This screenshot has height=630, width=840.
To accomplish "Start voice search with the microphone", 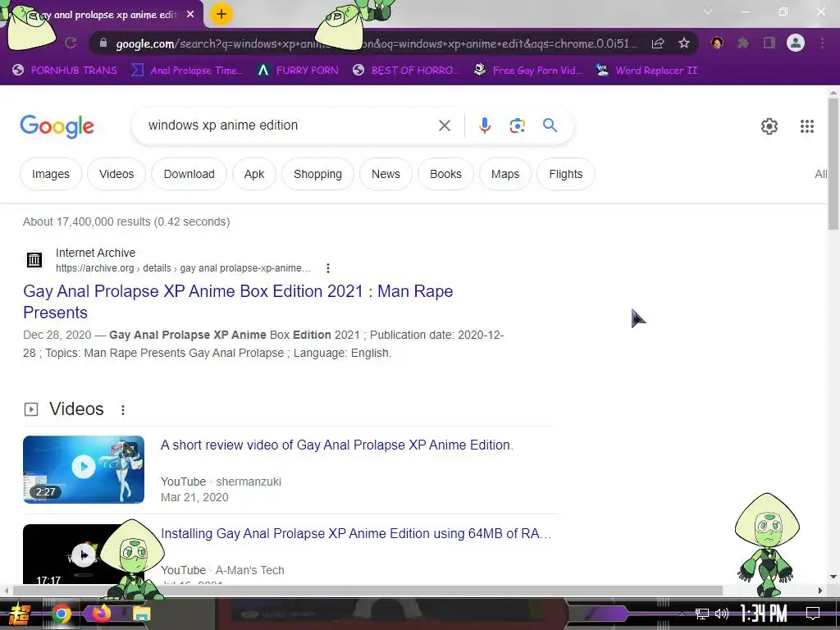I will tap(484, 126).
